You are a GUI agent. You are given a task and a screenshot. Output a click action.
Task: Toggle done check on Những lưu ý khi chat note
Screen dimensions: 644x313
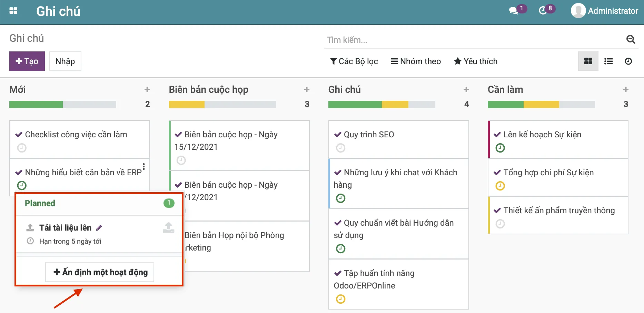[x=338, y=173]
